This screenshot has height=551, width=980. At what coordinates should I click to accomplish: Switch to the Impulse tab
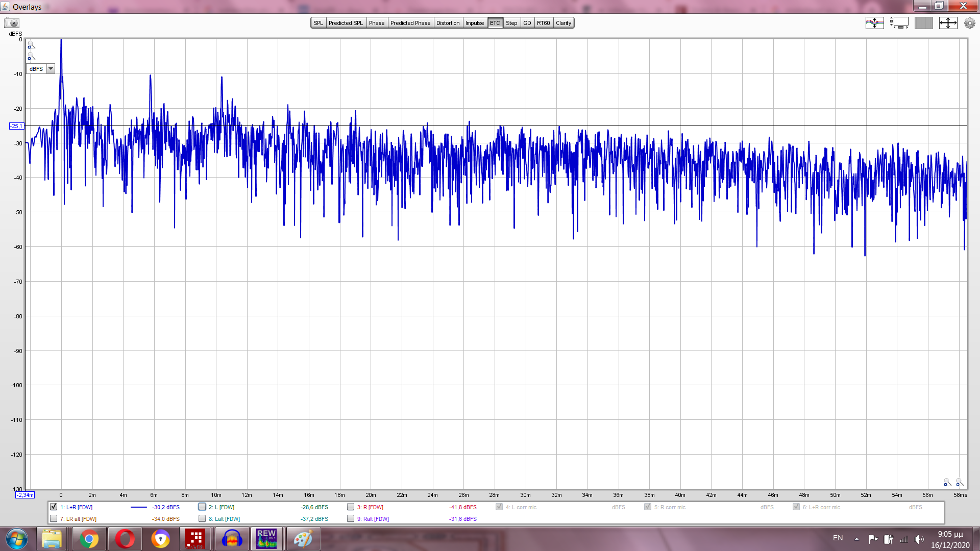[x=474, y=23]
